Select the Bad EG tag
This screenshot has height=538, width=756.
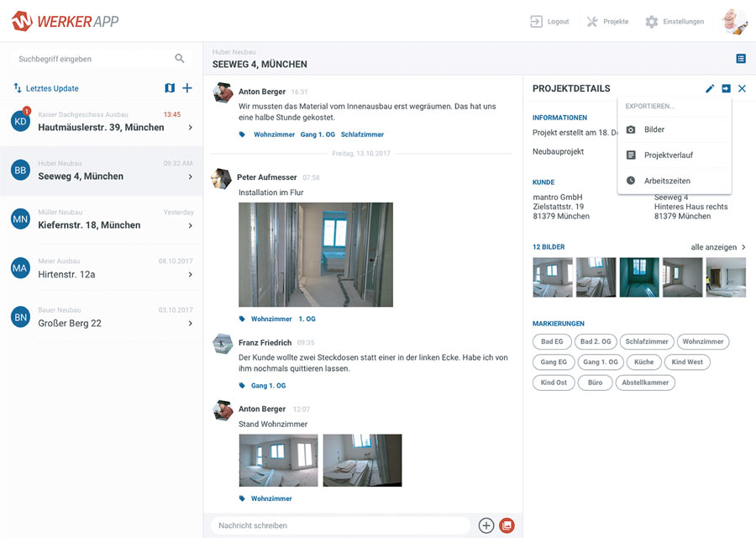(x=552, y=341)
